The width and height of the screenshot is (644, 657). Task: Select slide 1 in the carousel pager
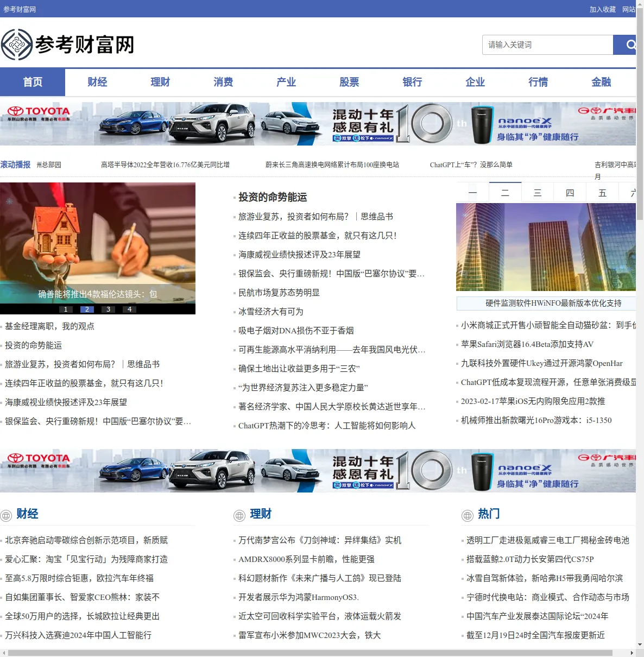(x=66, y=309)
